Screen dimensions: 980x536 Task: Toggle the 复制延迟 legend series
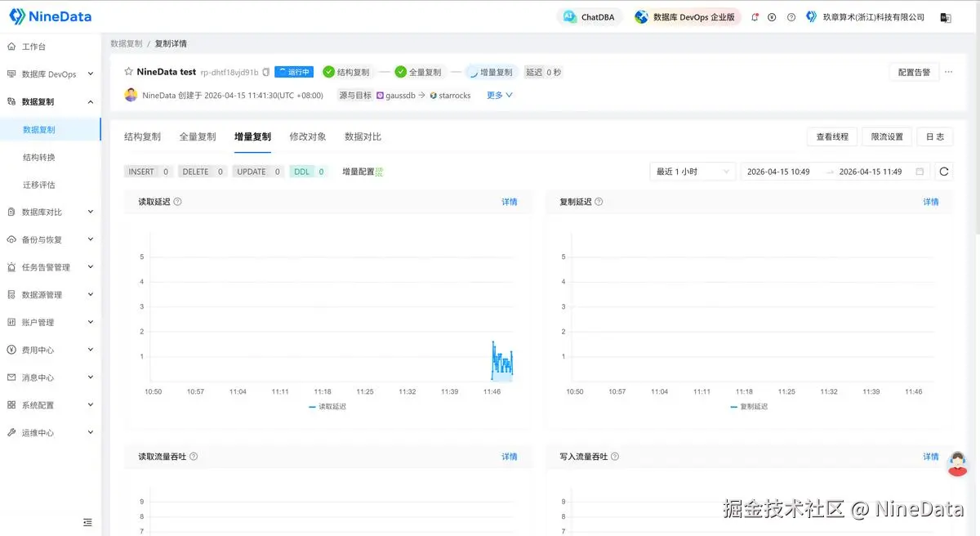[x=750, y=406]
